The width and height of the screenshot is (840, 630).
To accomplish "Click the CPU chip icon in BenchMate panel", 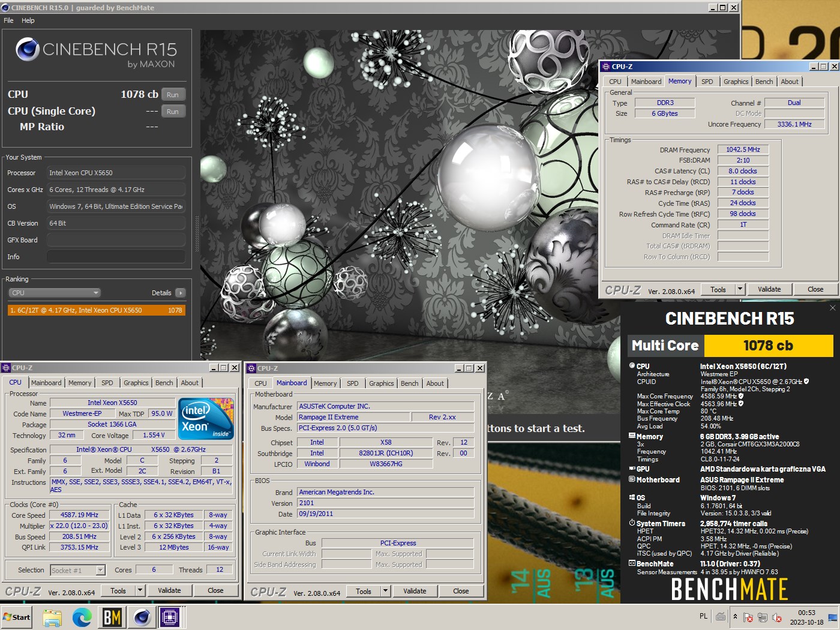I will tap(632, 365).
